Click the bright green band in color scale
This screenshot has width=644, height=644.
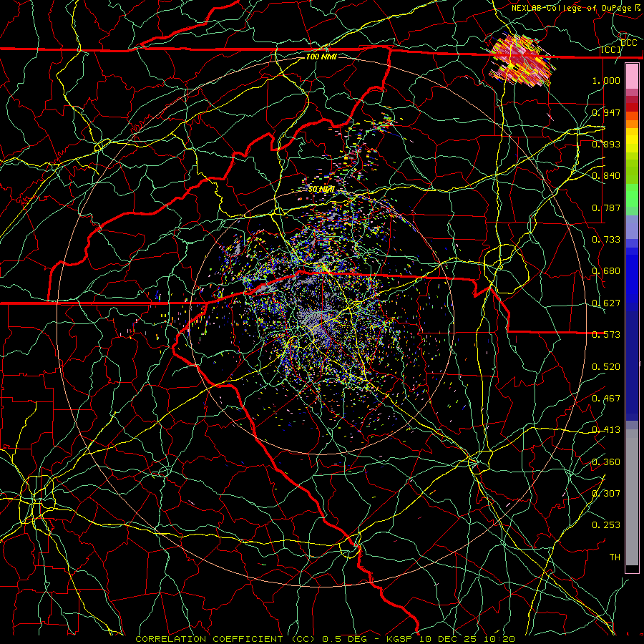632,196
